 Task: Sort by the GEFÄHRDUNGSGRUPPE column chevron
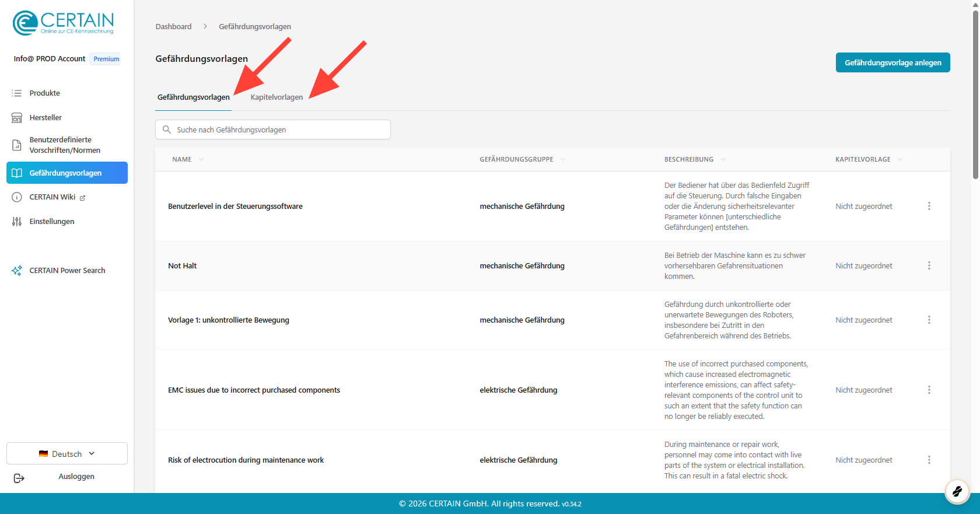coord(563,159)
